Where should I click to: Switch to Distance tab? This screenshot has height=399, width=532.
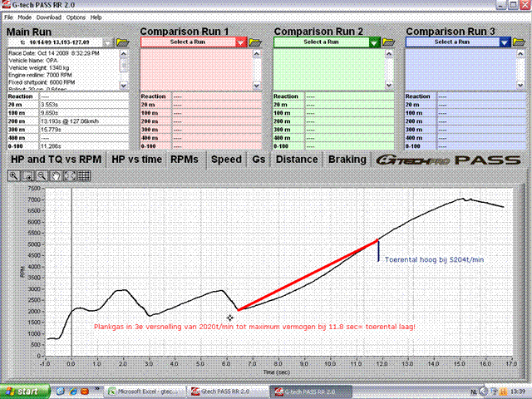click(297, 160)
